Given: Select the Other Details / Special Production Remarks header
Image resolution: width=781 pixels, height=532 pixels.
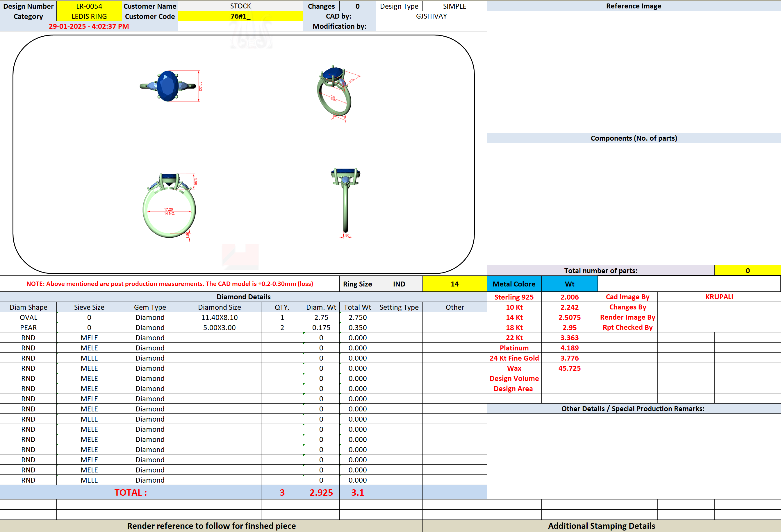Looking at the screenshot, I should (634, 409).
